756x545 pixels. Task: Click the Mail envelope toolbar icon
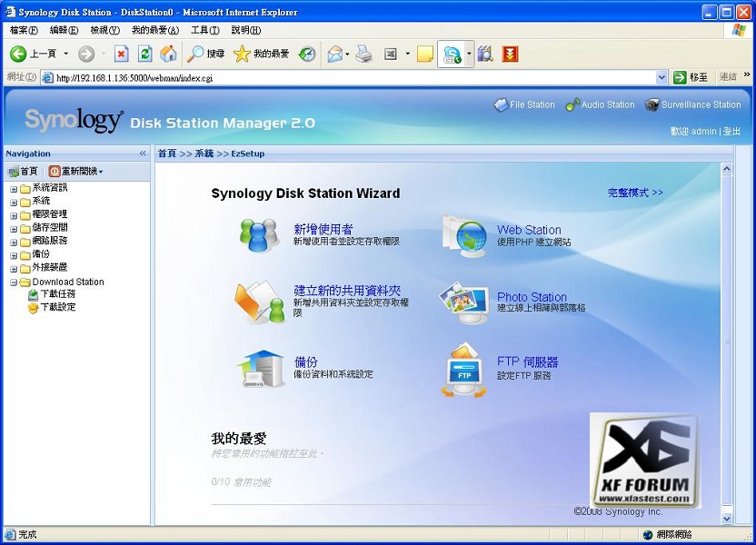pyautogui.click(x=334, y=54)
